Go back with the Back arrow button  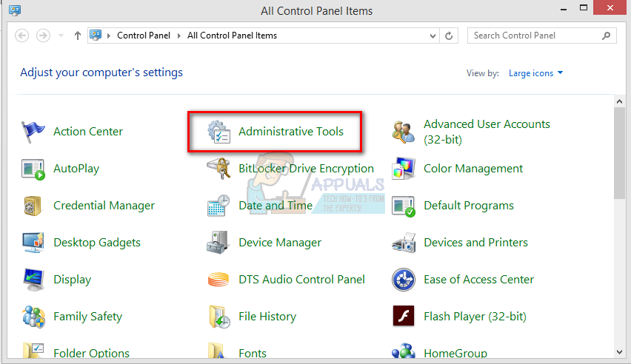pyautogui.click(x=22, y=36)
